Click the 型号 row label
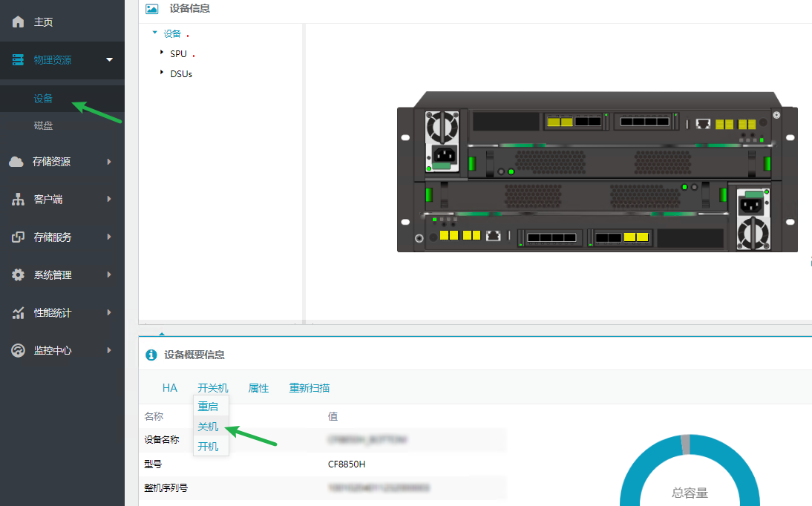 pyautogui.click(x=153, y=464)
